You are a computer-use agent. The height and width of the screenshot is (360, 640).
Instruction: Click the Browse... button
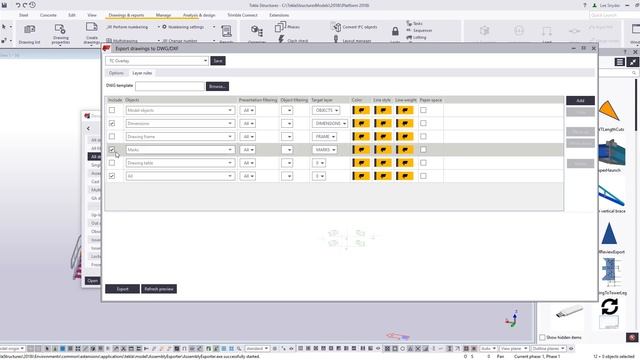click(x=217, y=87)
